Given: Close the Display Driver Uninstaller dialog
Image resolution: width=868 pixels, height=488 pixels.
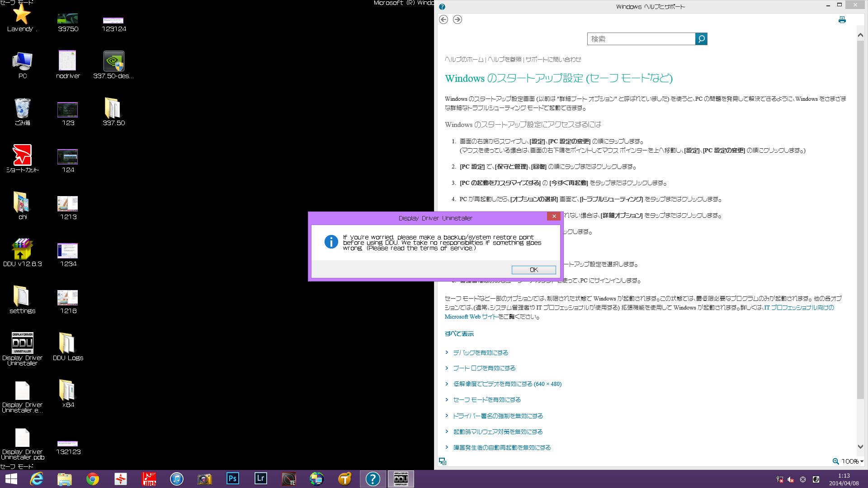Looking at the screenshot, I should (x=554, y=216).
